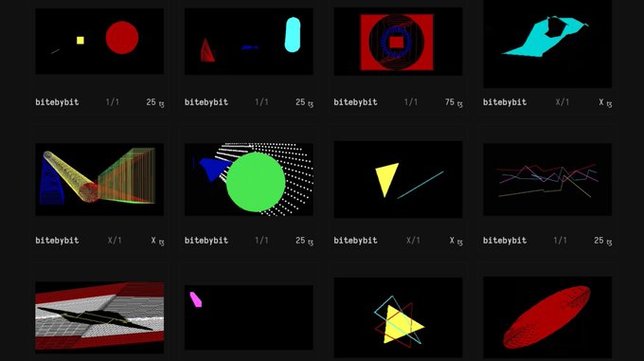The width and height of the screenshot is (644, 361).
Task: Click the 25 tez price under zigzag lines artwork
Action: tap(603, 241)
